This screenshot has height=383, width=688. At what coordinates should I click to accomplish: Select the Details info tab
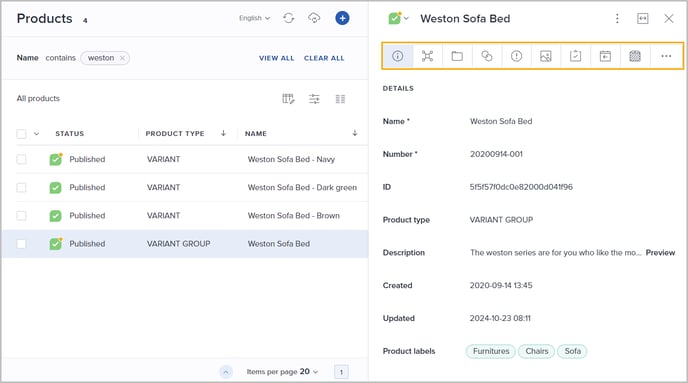398,56
